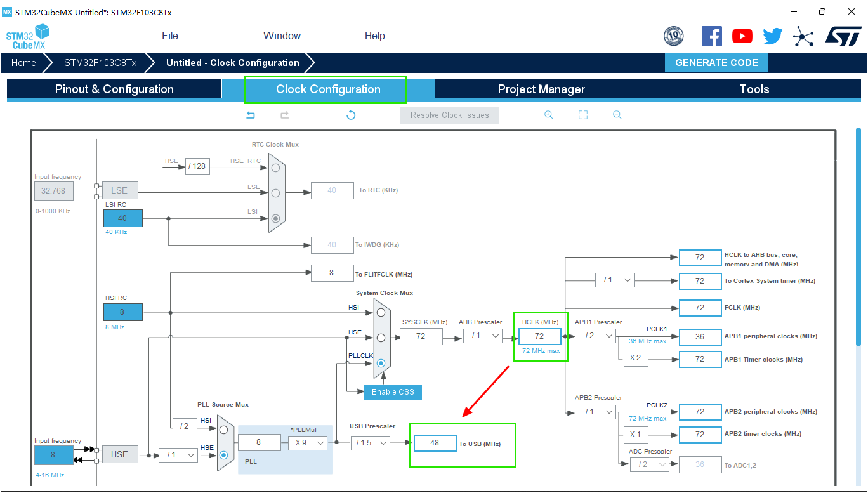
Task: Open the Facebook icon link
Action: [711, 36]
